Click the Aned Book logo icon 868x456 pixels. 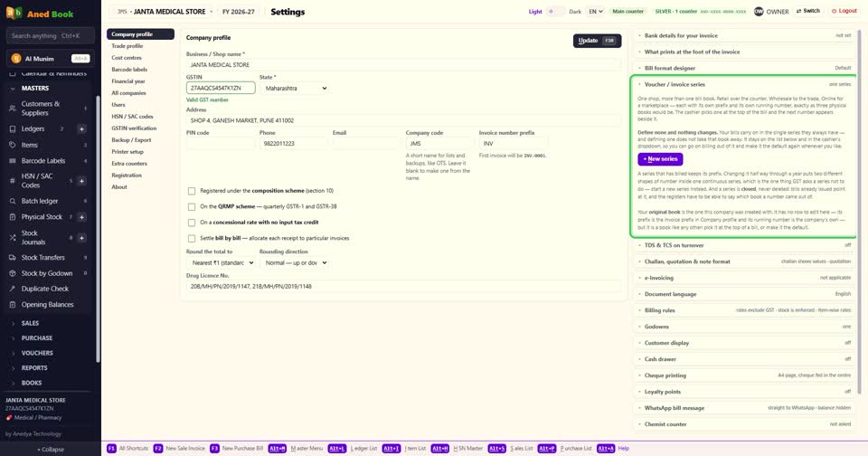click(14, 13)
